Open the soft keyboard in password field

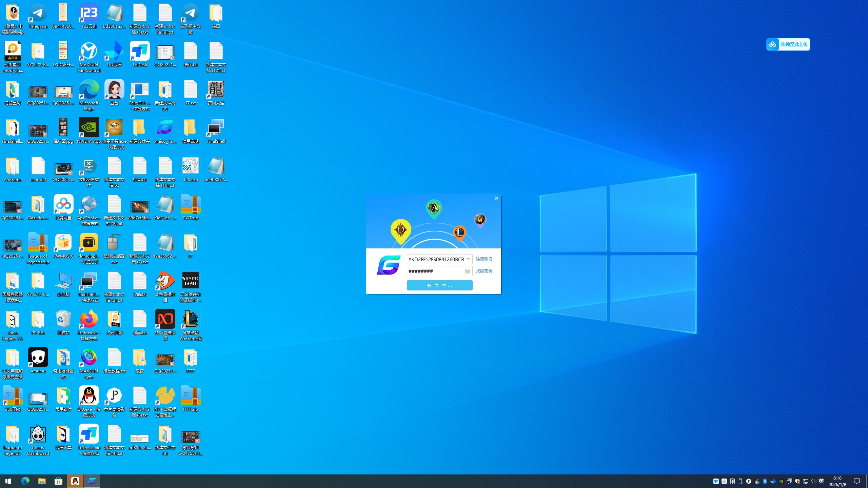(468, 271)
